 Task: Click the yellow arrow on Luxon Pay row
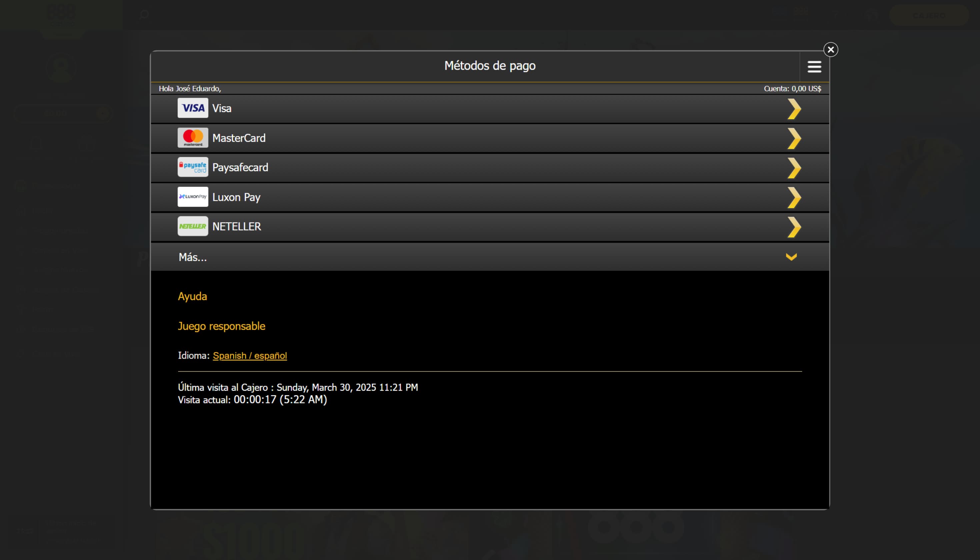click(794, 198)
